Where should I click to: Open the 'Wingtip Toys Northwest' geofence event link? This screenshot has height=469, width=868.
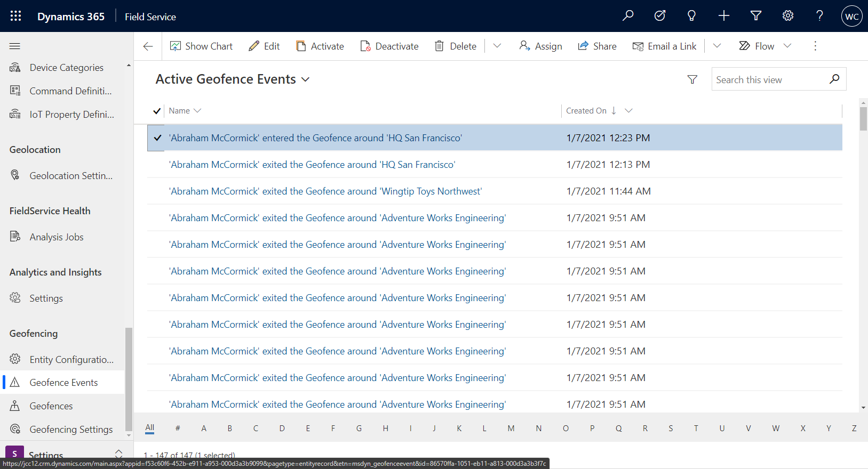[325, 191]
